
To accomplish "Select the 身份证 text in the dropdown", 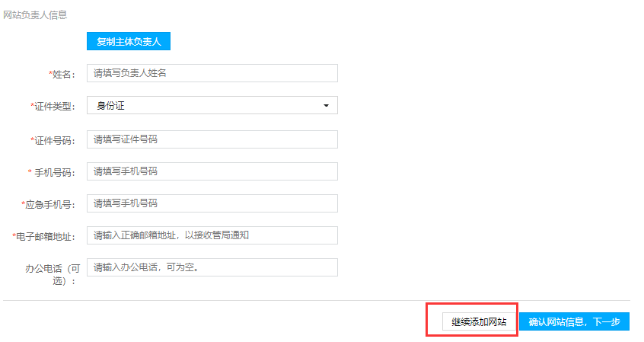I will [x=110, y=106].
